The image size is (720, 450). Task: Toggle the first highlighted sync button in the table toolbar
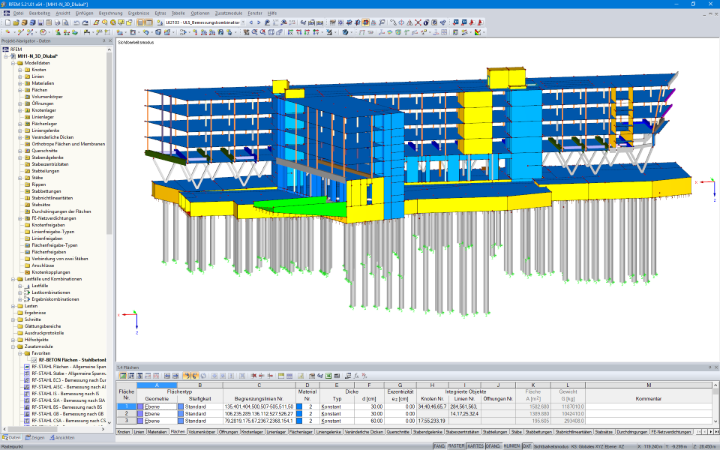click(186, 376)
